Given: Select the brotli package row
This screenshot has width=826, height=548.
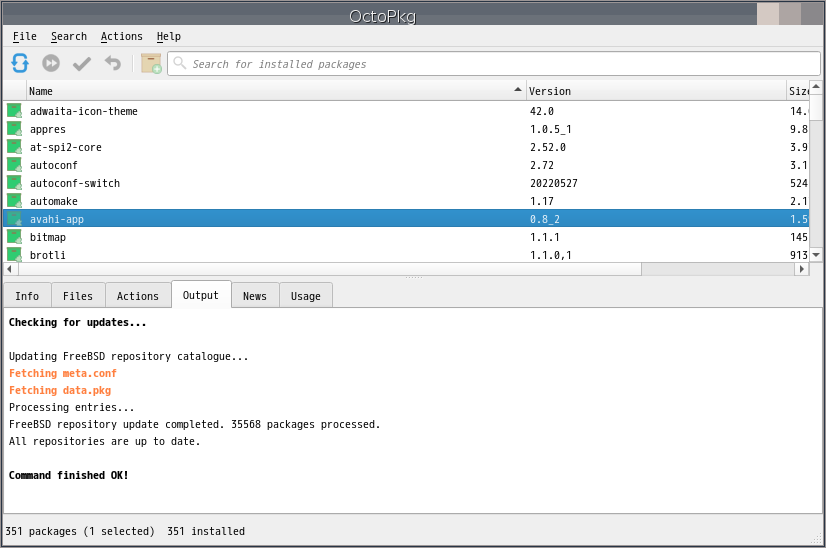Looking at the screenshot, I should [406, 254].
